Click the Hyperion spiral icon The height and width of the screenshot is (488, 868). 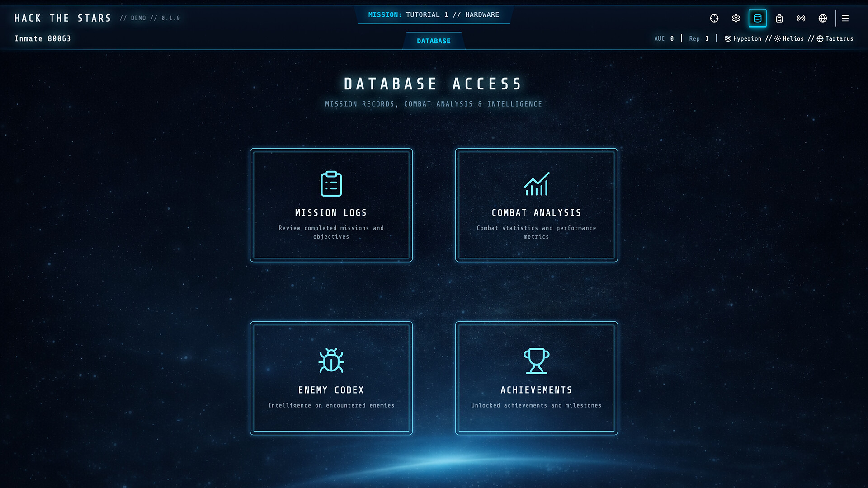click(x=727, y=38)
